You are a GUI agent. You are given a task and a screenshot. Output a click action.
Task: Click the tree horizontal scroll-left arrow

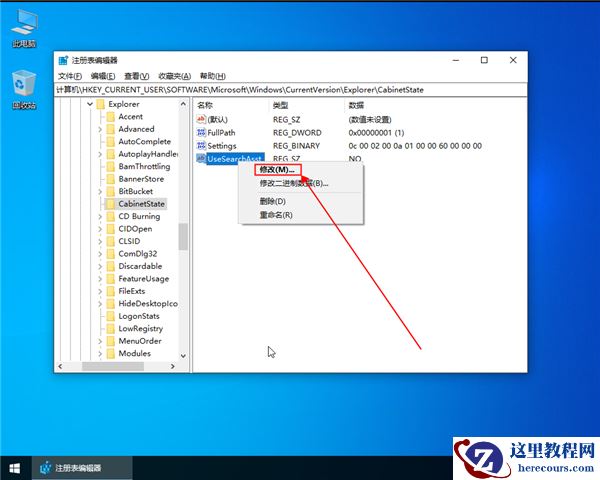60,366
